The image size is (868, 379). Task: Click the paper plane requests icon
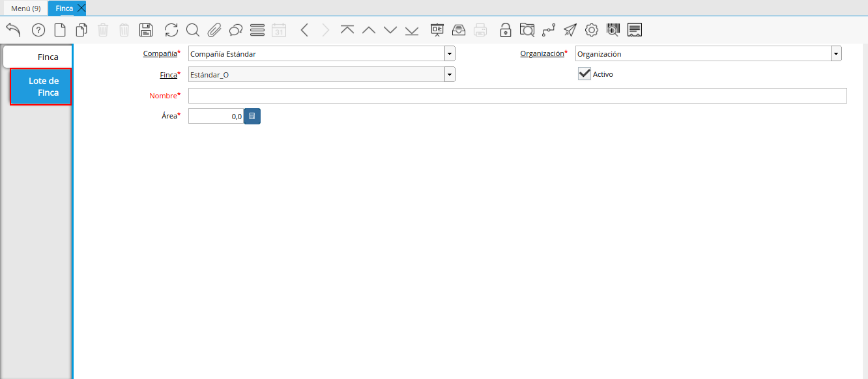coord(570,30)
